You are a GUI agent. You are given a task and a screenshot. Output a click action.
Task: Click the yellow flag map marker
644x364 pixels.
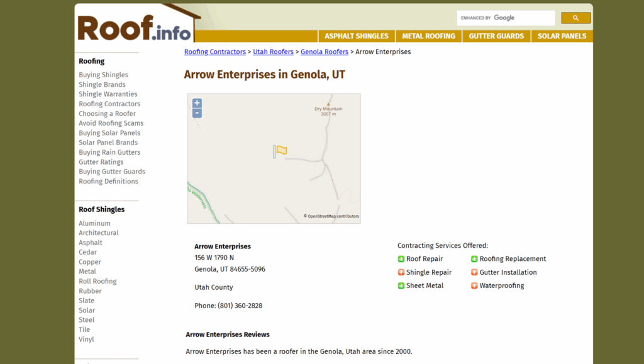[281, 150]
